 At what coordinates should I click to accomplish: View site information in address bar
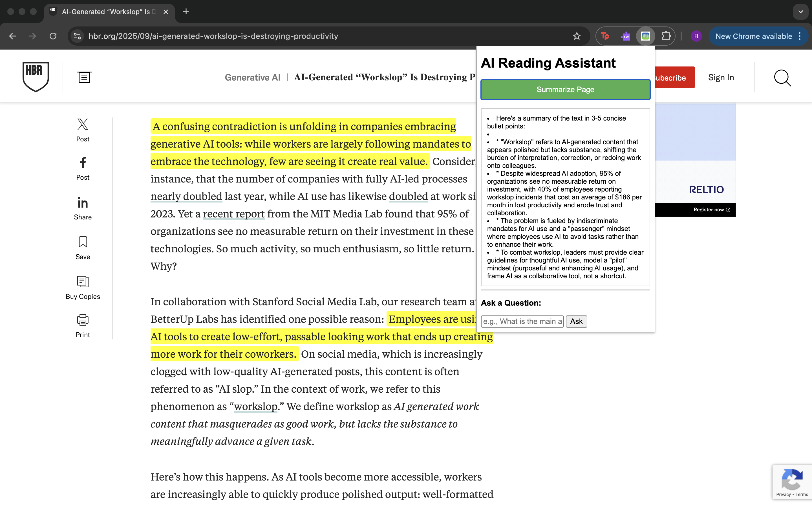(78, 36)
